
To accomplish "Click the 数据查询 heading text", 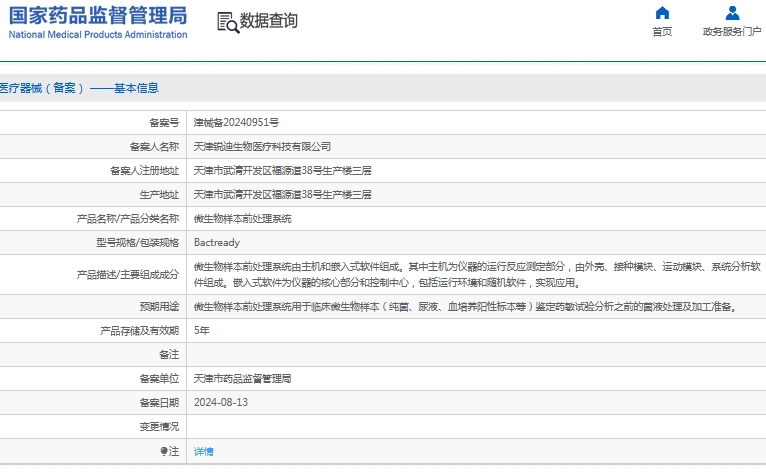I will pos(268,21).
